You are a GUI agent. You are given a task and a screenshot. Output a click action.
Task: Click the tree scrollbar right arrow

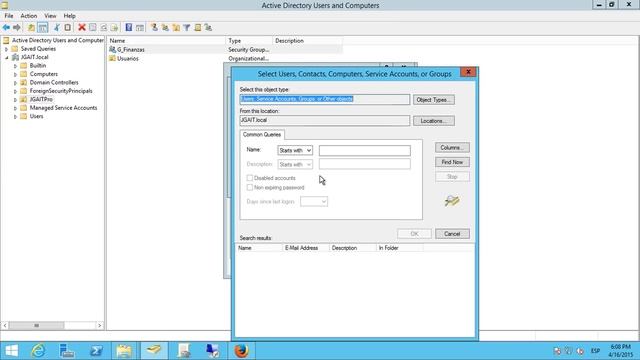tap(100, 325)
